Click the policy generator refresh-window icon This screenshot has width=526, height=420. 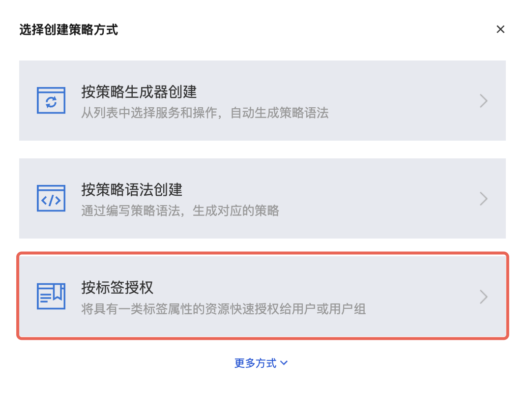[x=51, y=101]
